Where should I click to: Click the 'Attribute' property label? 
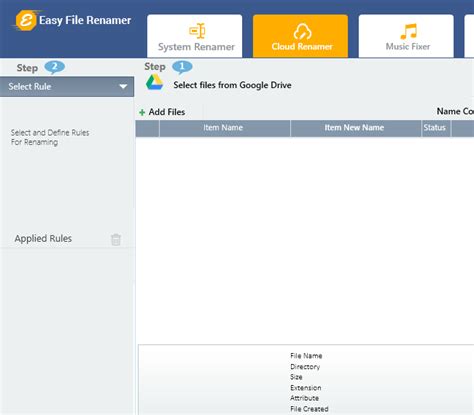pos(304,398)
